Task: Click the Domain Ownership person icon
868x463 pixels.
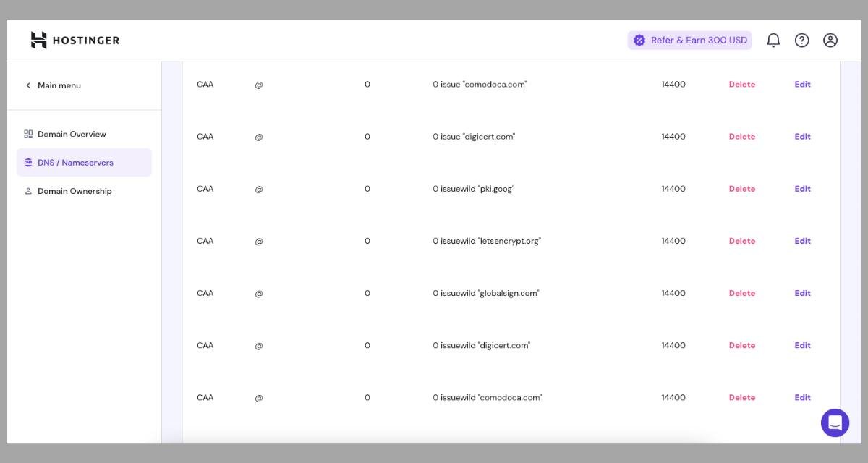Action: click(28, 191)
